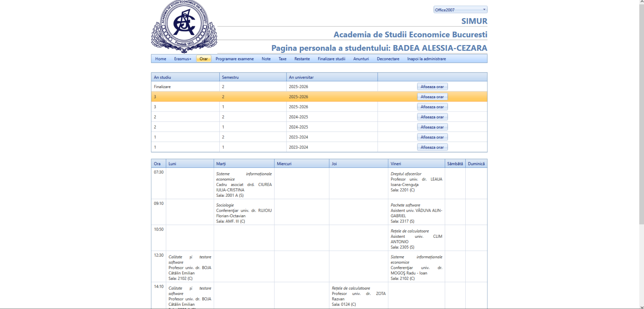Screen dimensions: 644x309
Task: Open the Office2007 theme dropdown
Action: [460, 10]
